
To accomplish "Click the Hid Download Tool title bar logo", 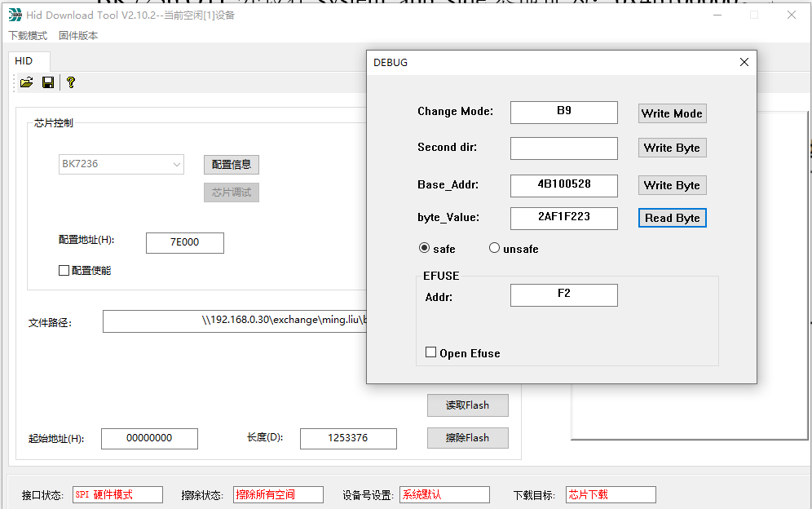I will tap(15, 15).
